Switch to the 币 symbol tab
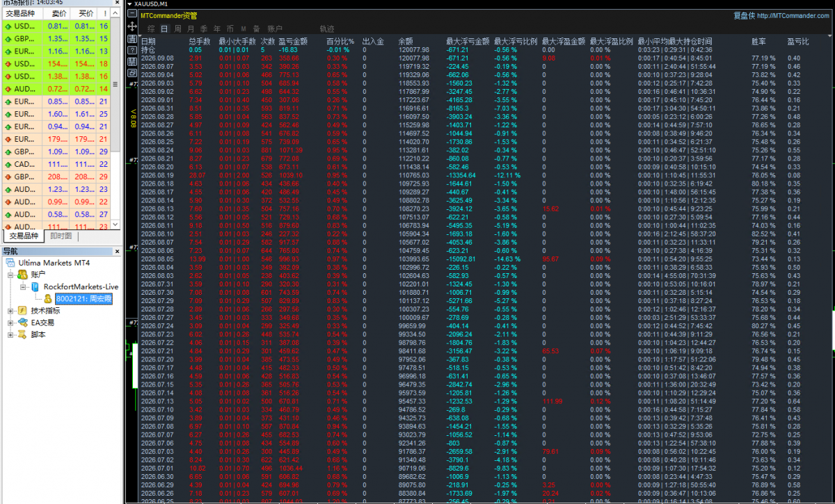Image resolution: width=835 pixels, height=504 pixels. [x=230, y=29]
